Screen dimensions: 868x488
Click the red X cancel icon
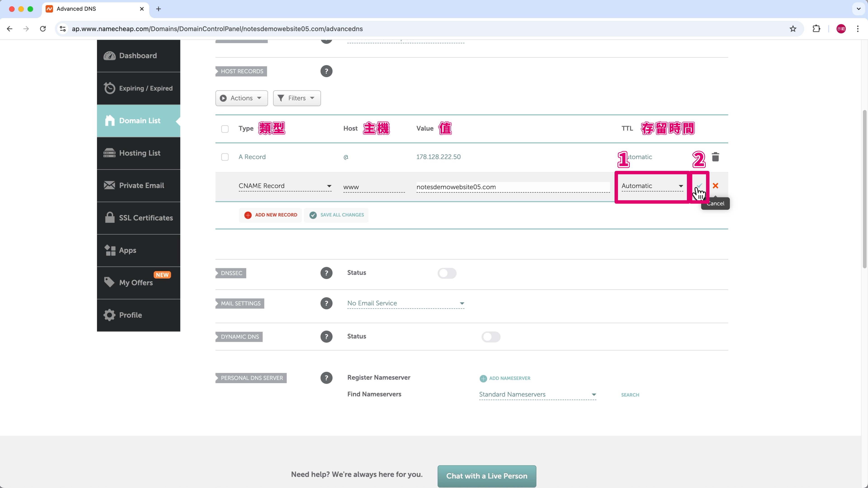pyautogui.click(x=715, y=186)
